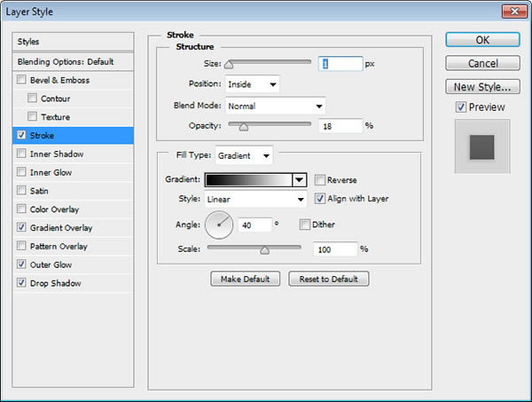Screen dimensions: 532x402
Task: Open the Style dropdown showing Linear
Action: click(255, 199)
